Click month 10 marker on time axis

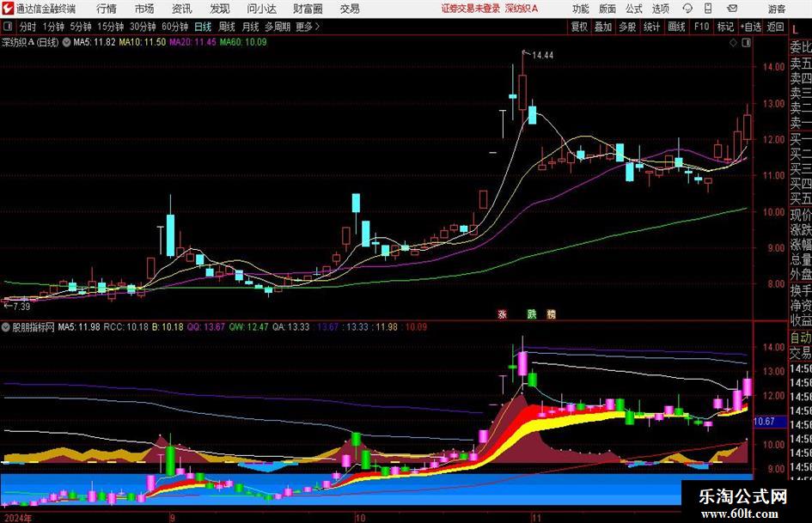(360, 518)
